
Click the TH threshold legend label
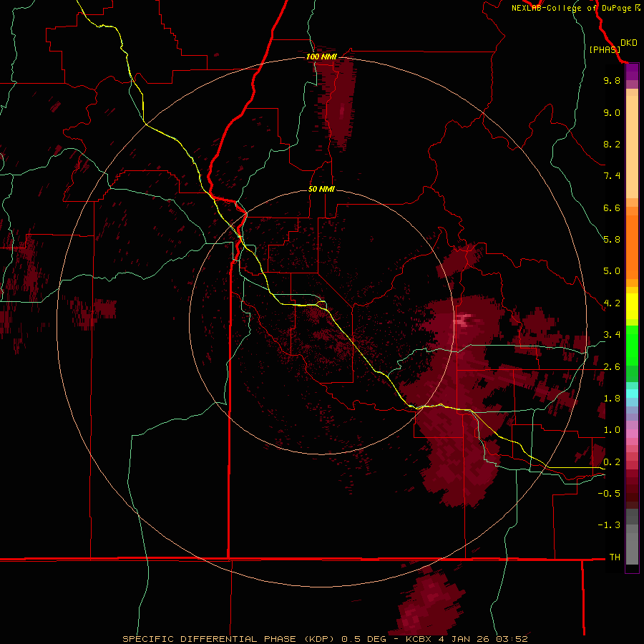[x=615, y=557]
